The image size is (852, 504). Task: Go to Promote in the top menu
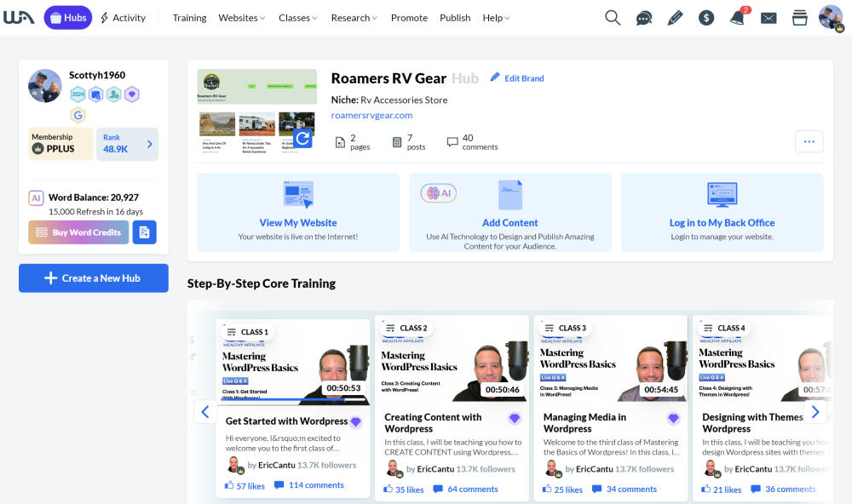click(x=409, y=18)
